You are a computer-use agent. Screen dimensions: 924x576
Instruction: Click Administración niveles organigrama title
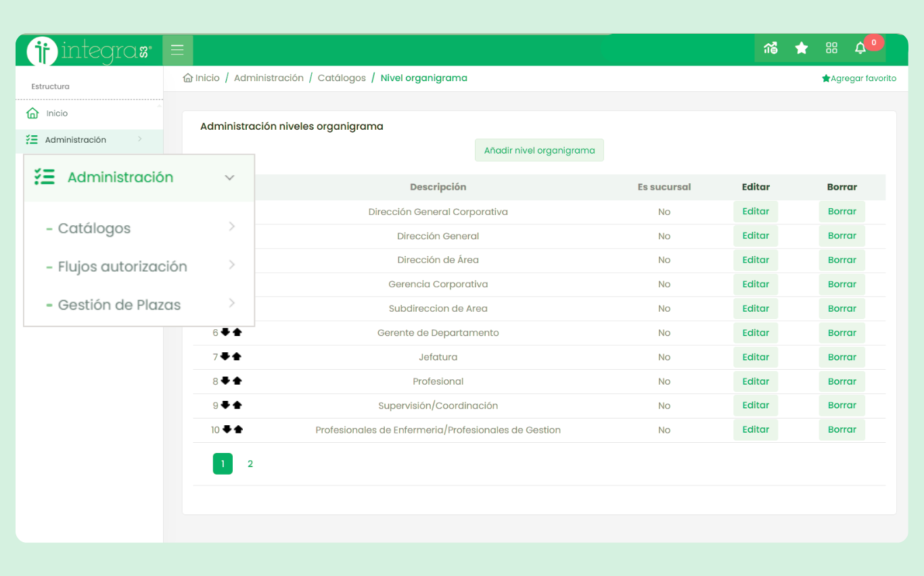(x=292, y=126)
